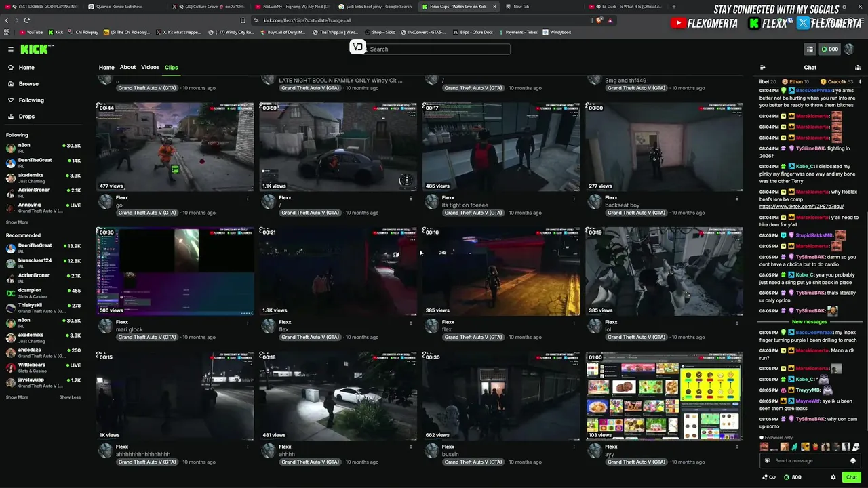Screen dimensions: 868x488
Task: Open bluescluez124 in Recommended list
Action: click(x=43, y=263)
